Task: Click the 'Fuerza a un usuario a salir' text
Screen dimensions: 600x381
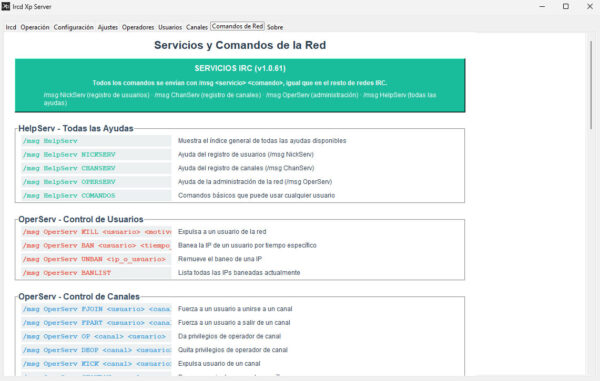Action: point(234,322)
